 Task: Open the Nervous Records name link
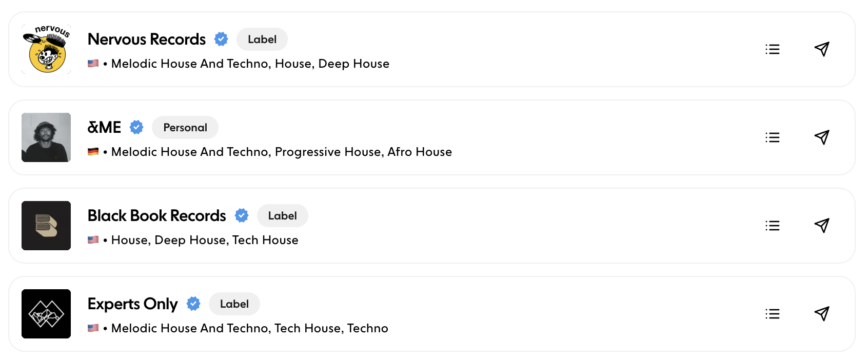147,39
